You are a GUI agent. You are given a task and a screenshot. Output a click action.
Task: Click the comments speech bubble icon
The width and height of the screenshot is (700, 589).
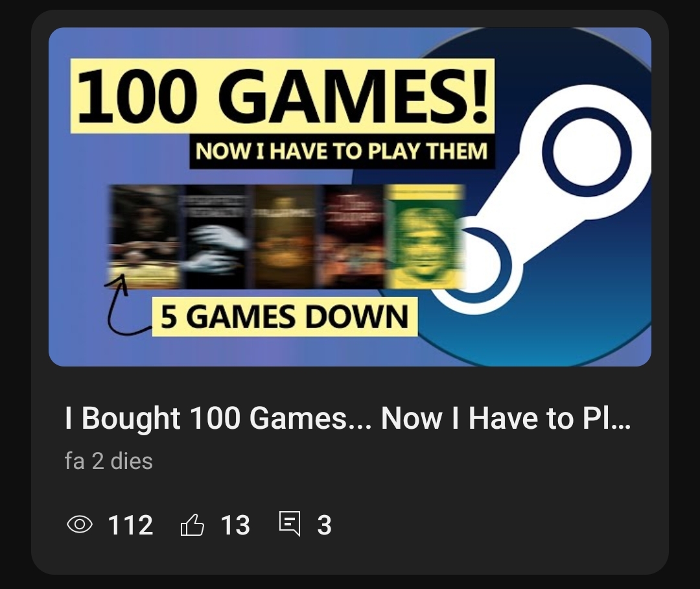point(290,523)
